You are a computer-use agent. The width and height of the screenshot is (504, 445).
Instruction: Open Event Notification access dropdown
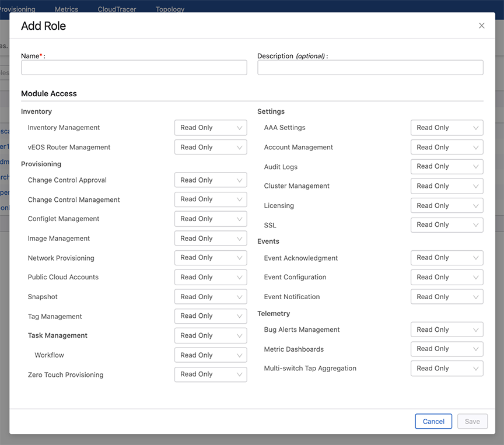tap(447, 296)
